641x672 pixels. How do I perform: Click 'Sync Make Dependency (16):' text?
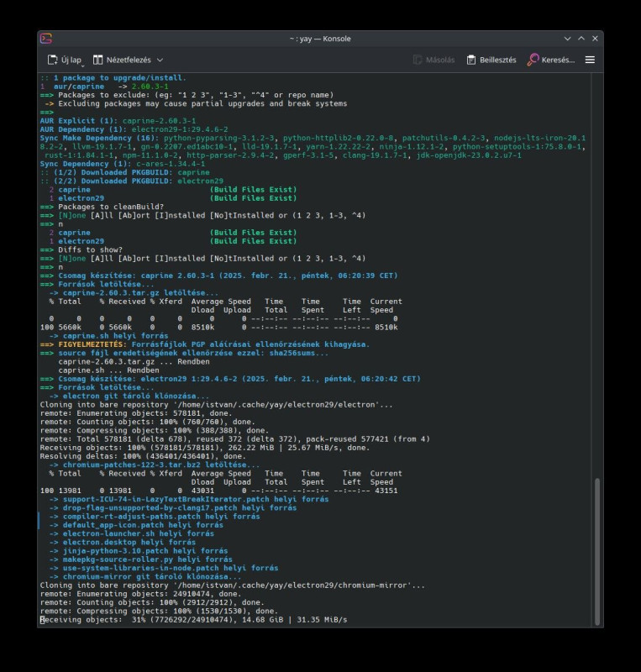pyautogui.click(x=99, y=138)
